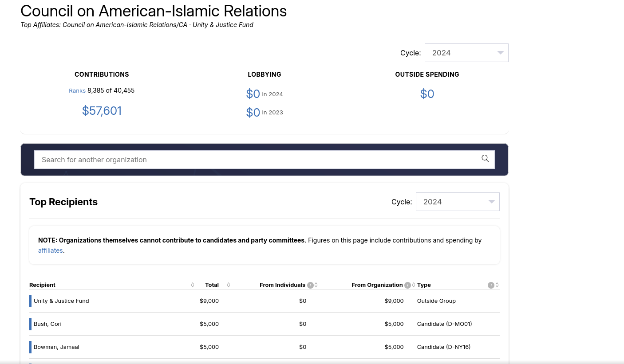This screenshot has width=624, height=364.
Task: Click the Ranks link under Contributions
Action: (77, 91)
